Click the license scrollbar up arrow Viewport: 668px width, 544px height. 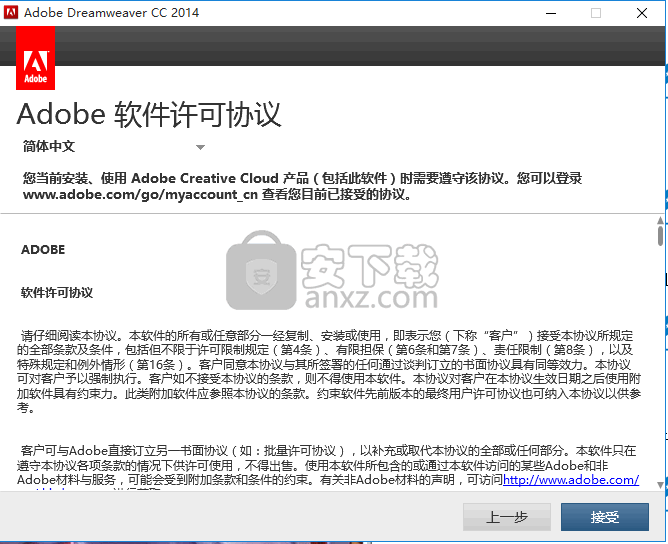[x=660, y=220]
